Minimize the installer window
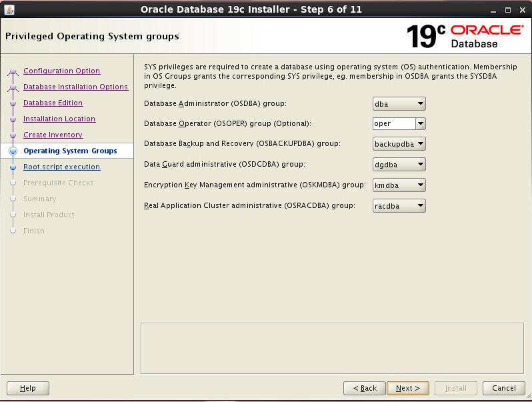Image resolution: width=532 pixels, height=402 pixels. [493, 9]
